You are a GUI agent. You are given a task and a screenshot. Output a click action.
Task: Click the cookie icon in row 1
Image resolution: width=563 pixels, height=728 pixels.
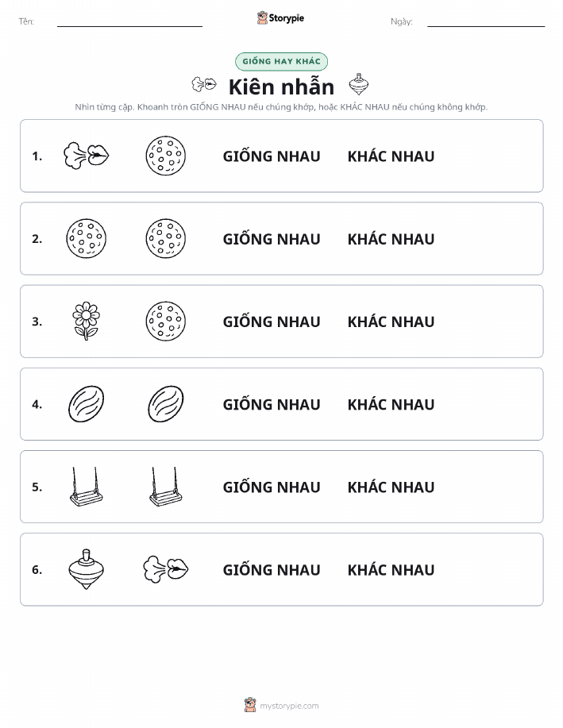click(166, 156)
